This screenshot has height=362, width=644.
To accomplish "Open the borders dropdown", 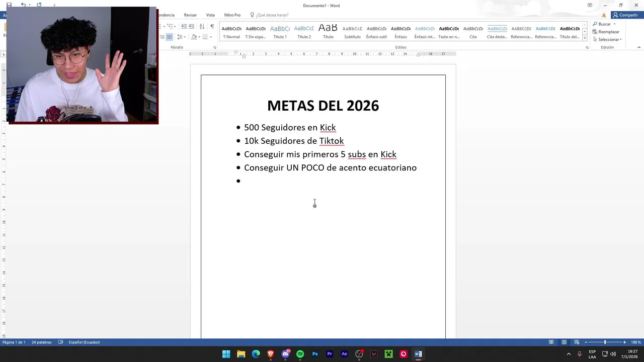I will 211,37.
